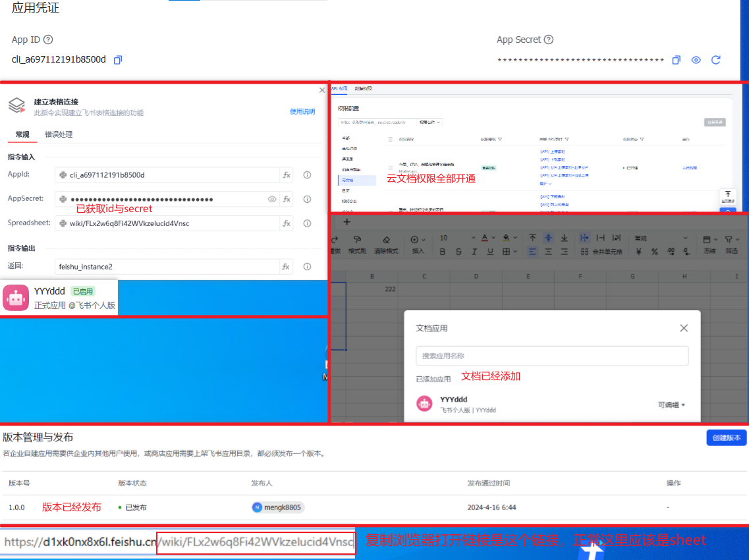Toggle underline formatting
Image resolution: width=749 pixels, height=560 pixels.
click(x=490, y=252)
